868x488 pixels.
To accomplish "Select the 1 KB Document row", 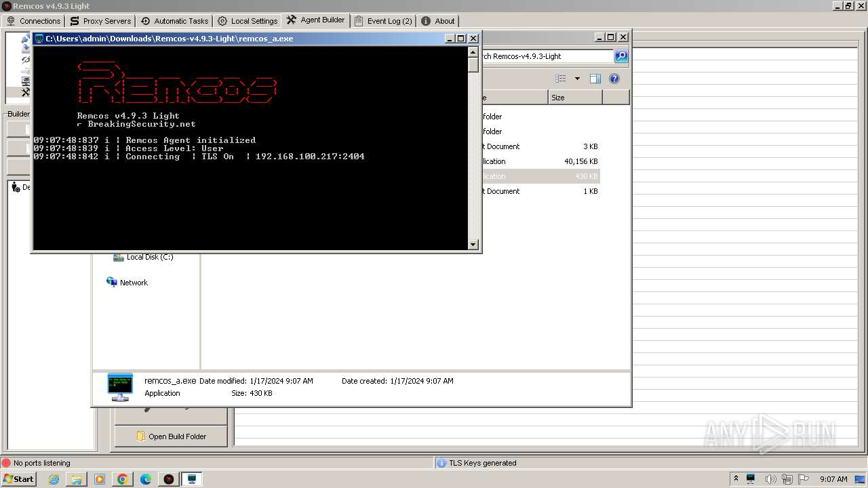I will (540, 191).
